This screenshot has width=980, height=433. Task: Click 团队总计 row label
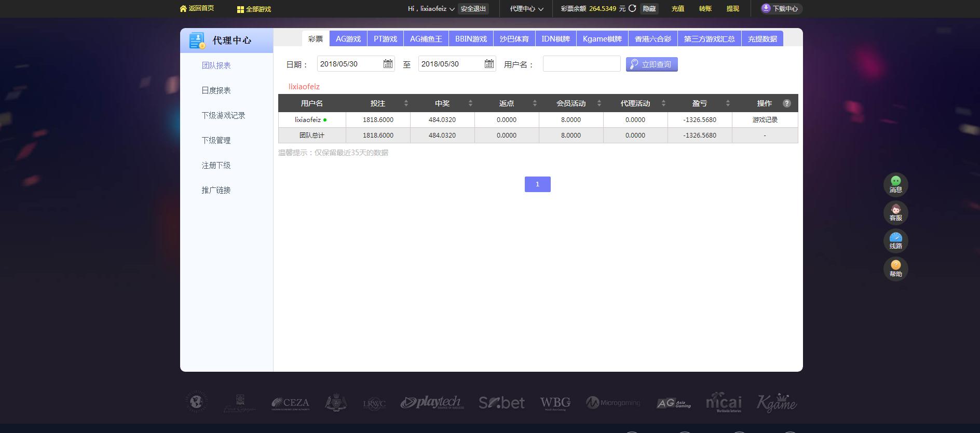(x=312, y=136)
